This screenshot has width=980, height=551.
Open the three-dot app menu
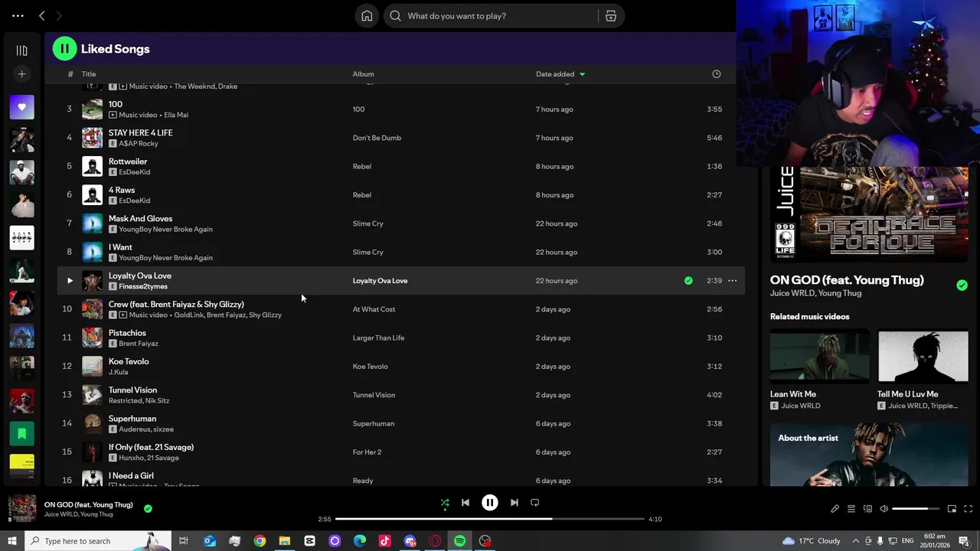click(18, 15)
